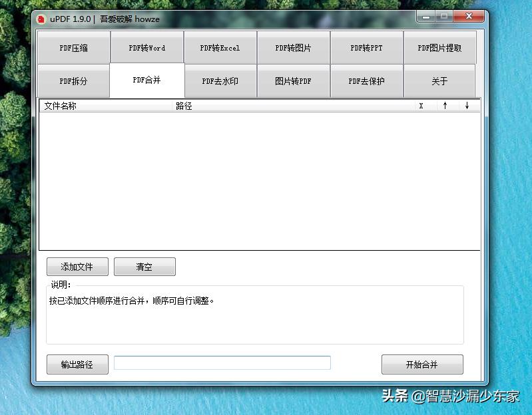Open the PDF压缩 tab
This screenshot has width=532, height=415.
pos(74,47)
